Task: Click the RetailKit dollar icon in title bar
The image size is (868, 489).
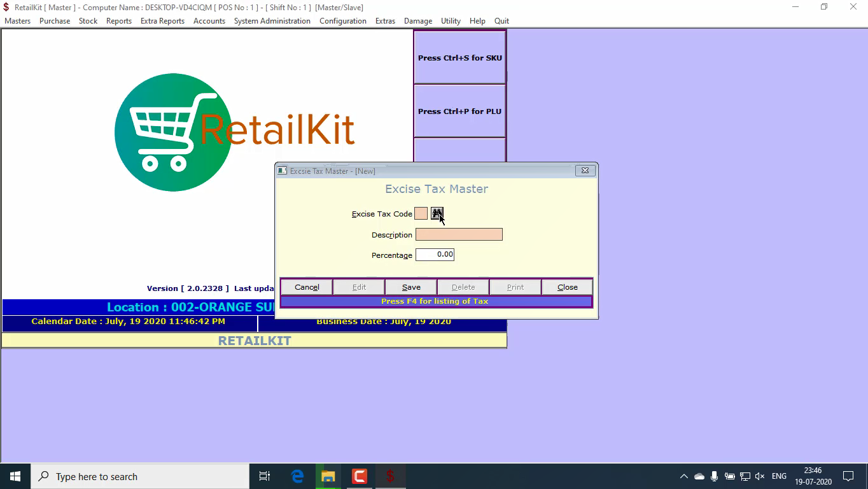Action: pos(6,7)
